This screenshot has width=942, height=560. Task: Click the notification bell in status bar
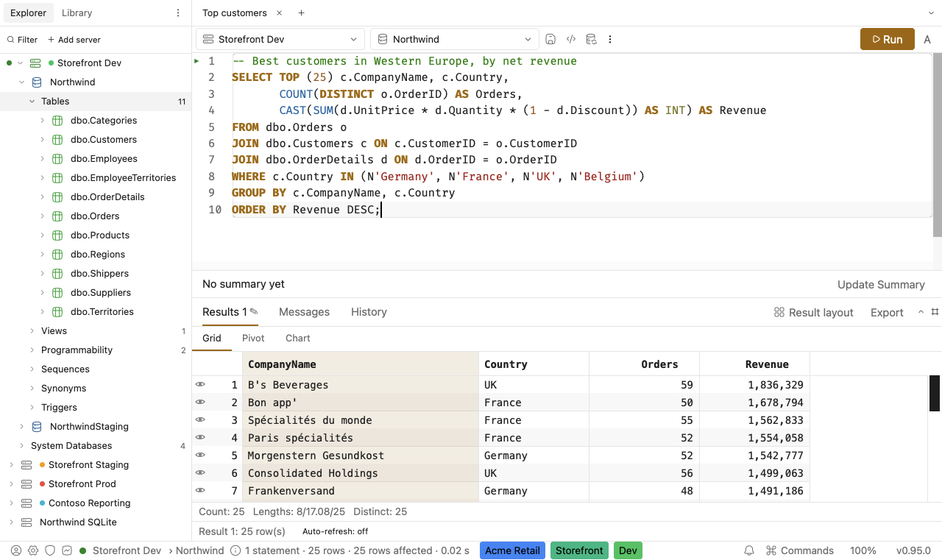(x=749, y=550)
